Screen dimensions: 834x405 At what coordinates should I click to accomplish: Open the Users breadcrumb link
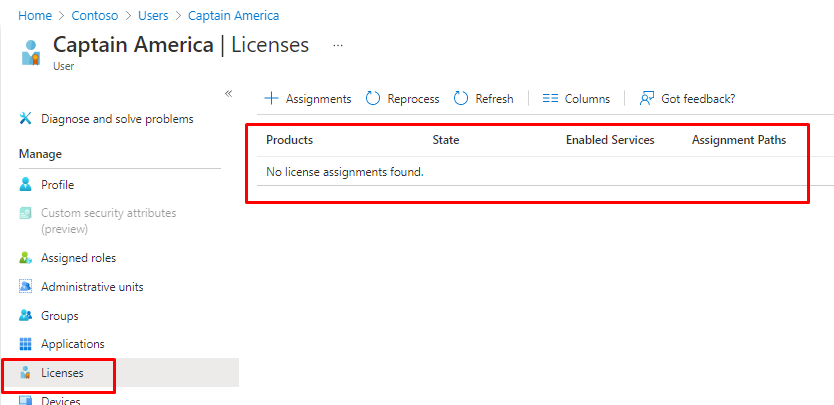[x=153, y=16]
